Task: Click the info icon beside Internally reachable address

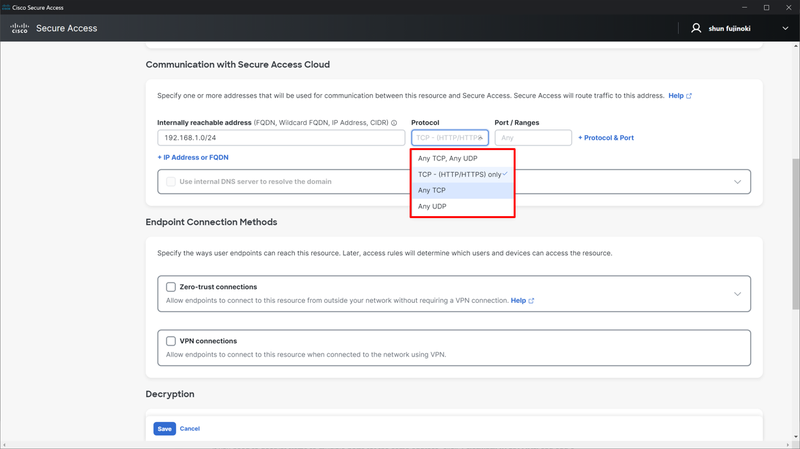Action: pos(394,123)
